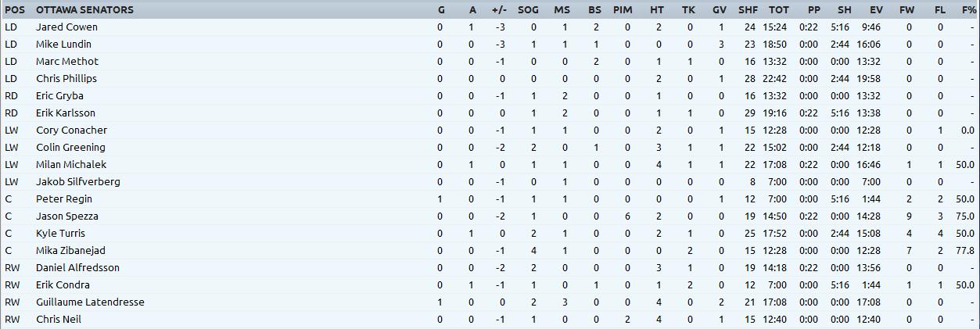Click the Jared Cowen player name

pos(66,27)
